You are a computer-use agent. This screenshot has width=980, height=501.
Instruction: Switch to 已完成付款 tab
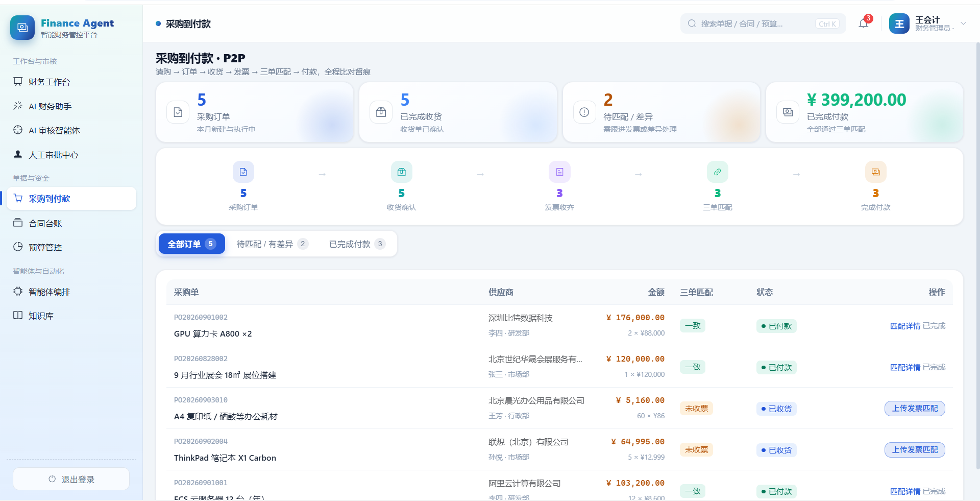[x=357, y=244]
